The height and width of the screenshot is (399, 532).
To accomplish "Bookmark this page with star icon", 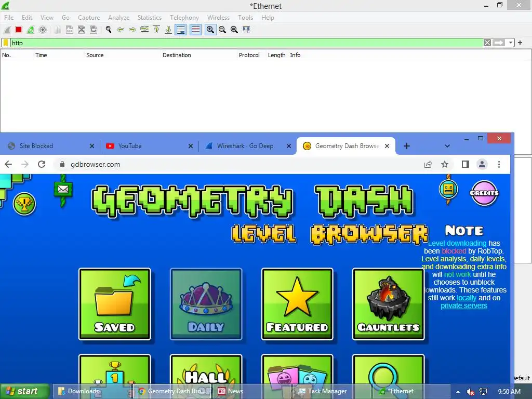I will click(445, 165).
